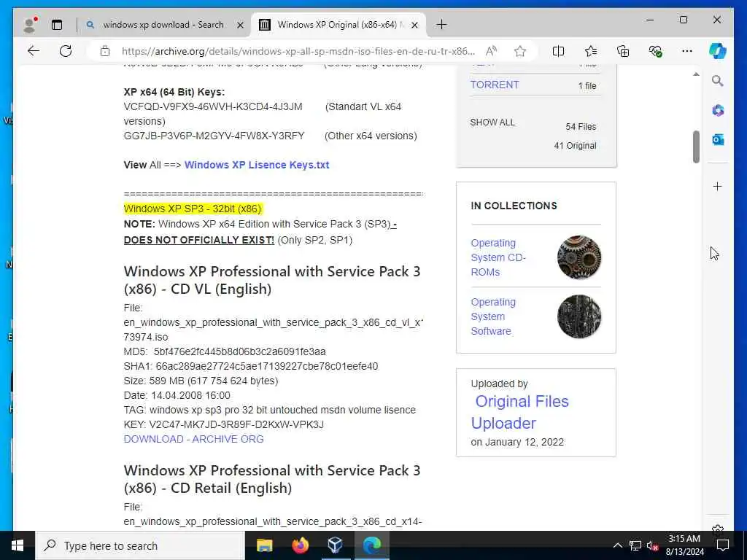Open the clock showing 3:15 AM
This screenshot has width=747, height=560.
(684, 545)
